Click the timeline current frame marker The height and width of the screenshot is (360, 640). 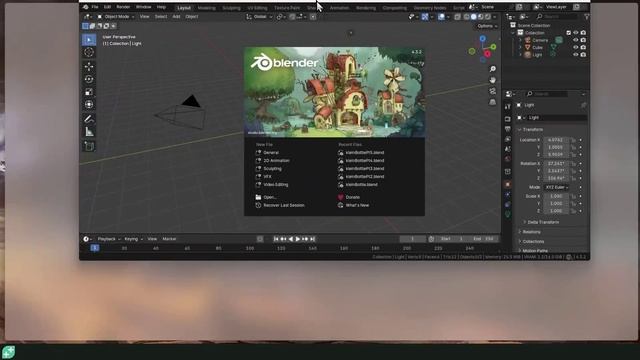coord(95,248)
